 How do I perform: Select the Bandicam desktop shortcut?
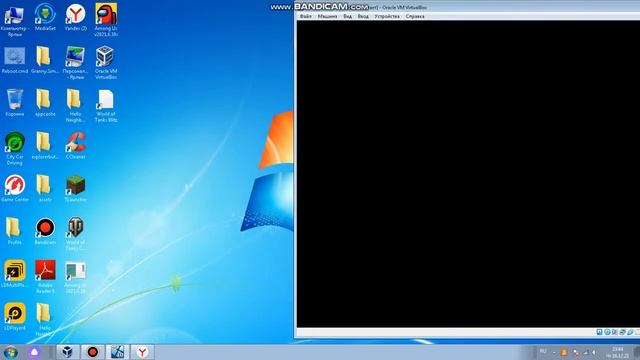click(x=45, y=231)
